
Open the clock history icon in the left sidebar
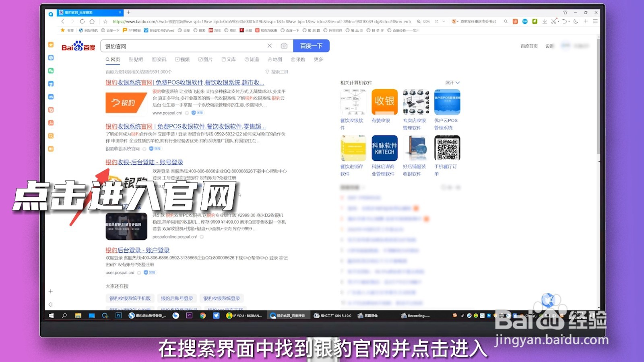(x=51, y=58)
